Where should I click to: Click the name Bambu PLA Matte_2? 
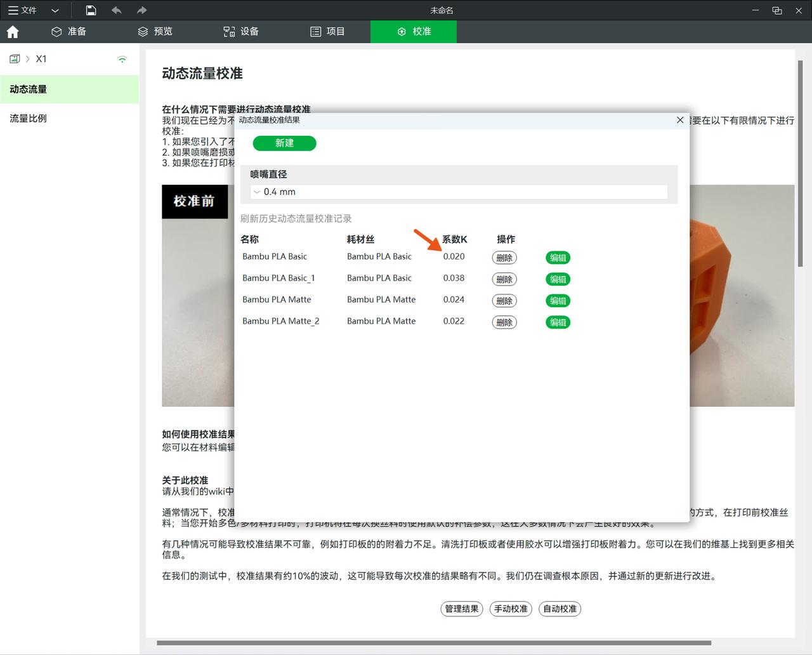pos(280,321)
